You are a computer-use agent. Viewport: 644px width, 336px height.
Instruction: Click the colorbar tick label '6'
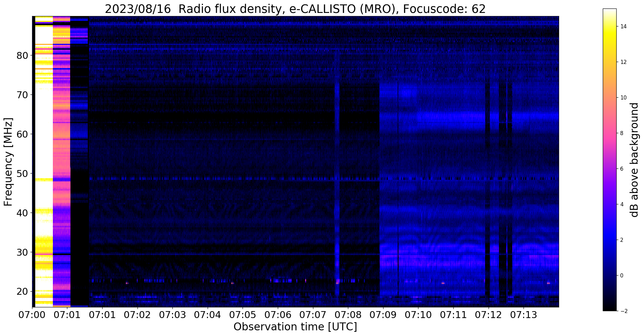coord(621,169)
